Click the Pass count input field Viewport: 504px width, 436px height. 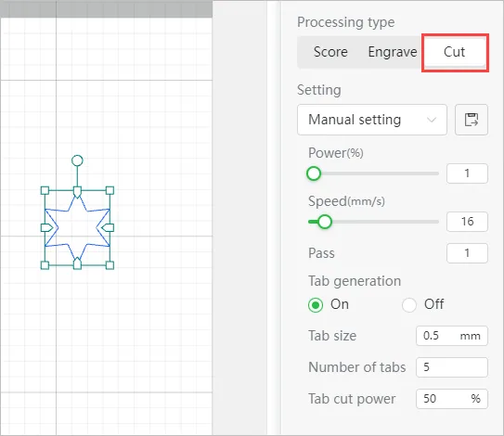click(x=467, y=253)
